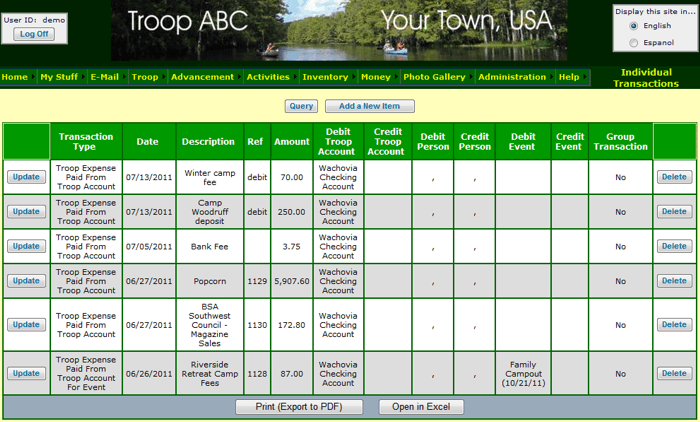Click the Riverside Retreat Camp Fees description

[x=209, y=374]
